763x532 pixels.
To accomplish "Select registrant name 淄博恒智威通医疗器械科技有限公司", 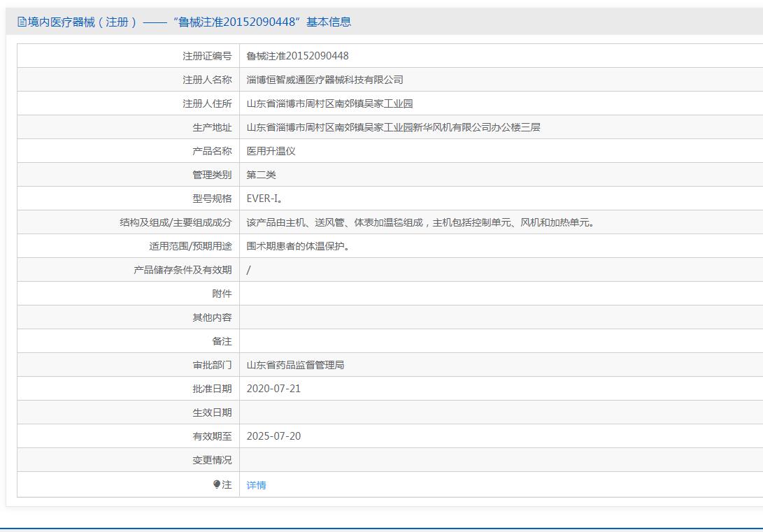I will pyautogui.click(x=325, y=80).
